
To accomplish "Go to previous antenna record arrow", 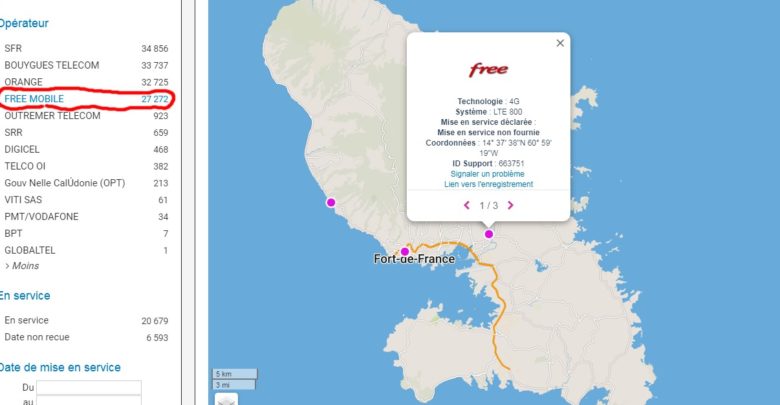I will pyautogui.click(x=467, y=205).
